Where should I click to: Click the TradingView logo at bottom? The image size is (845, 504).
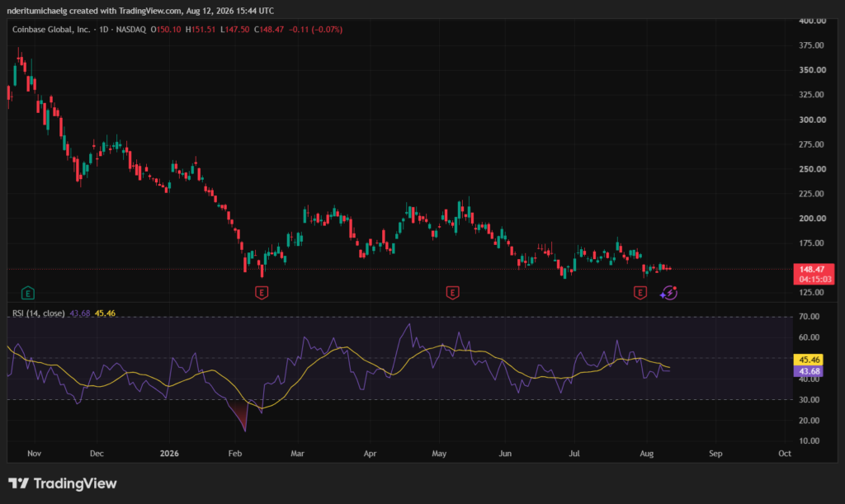63,483
